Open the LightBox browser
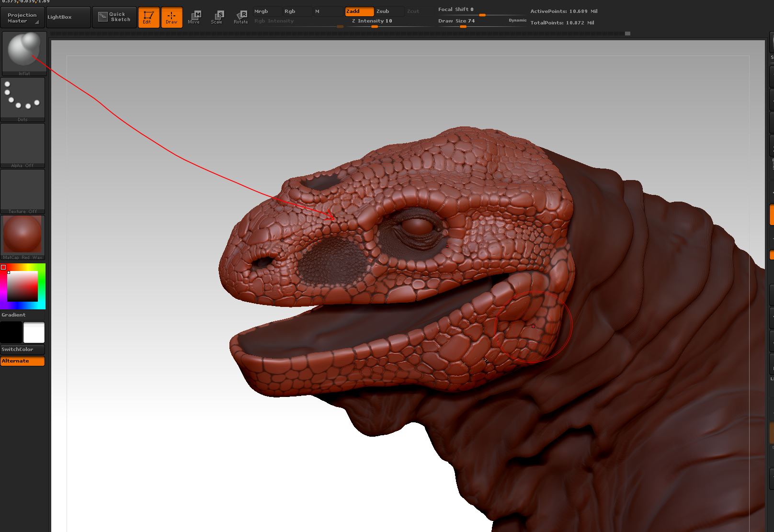The image size is (774, 532). pos(68,17)
